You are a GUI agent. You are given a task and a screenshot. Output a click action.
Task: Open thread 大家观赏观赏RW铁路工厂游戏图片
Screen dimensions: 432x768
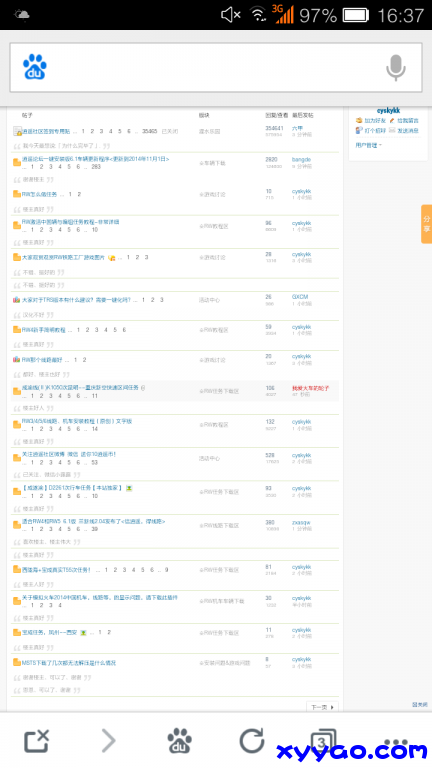click(63, 257)
